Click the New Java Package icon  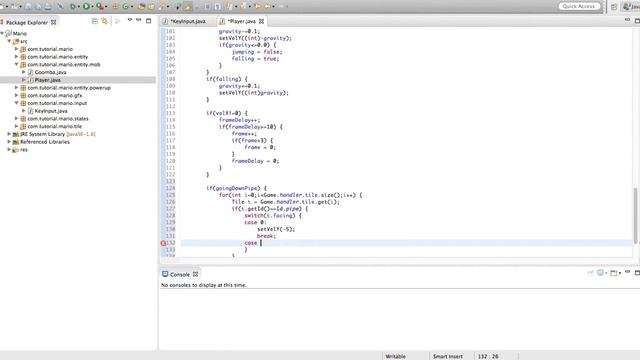coord(116,6)
